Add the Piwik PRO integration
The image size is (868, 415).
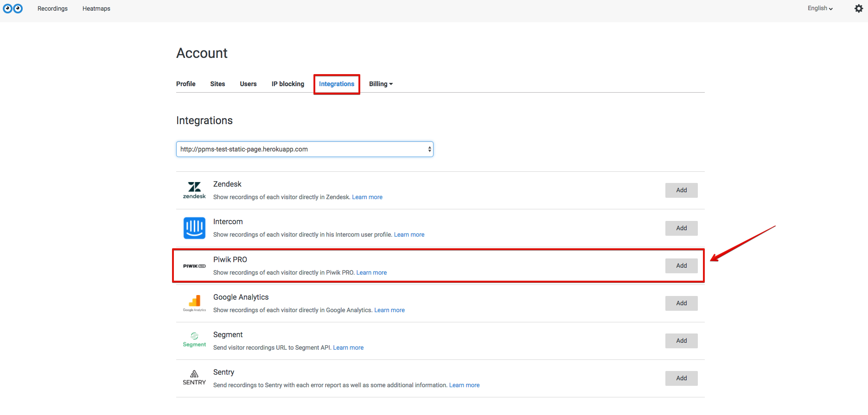(682, 266)
